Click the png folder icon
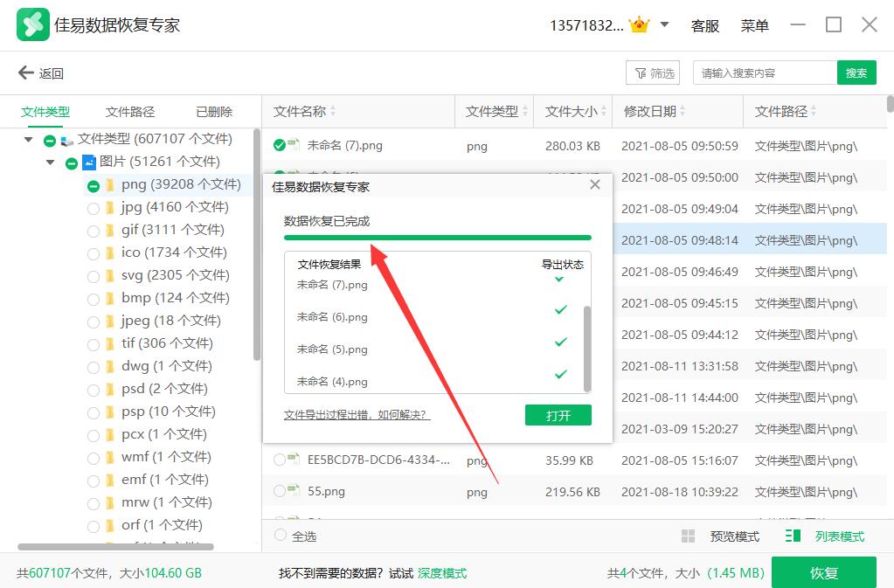Screen dimensions: 894x588 coord(110,185)
